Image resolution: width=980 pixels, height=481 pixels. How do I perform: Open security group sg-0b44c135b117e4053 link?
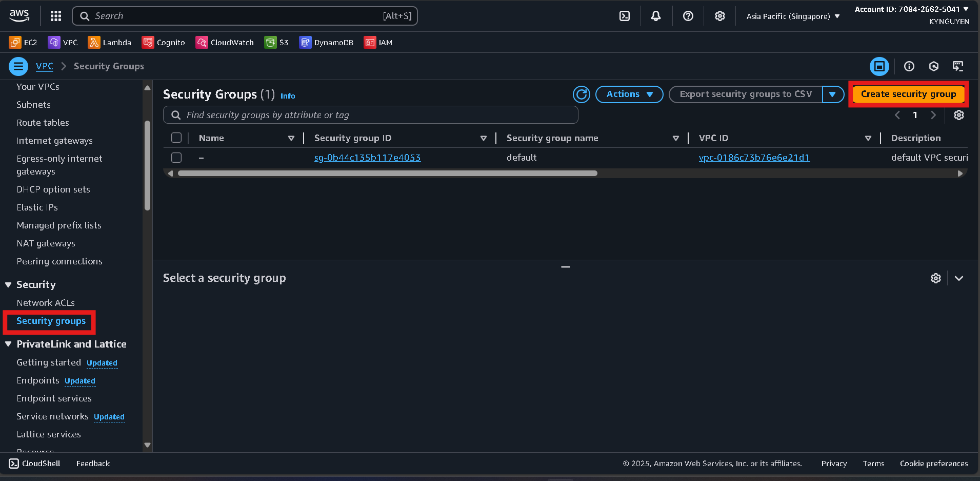[367, 158]
